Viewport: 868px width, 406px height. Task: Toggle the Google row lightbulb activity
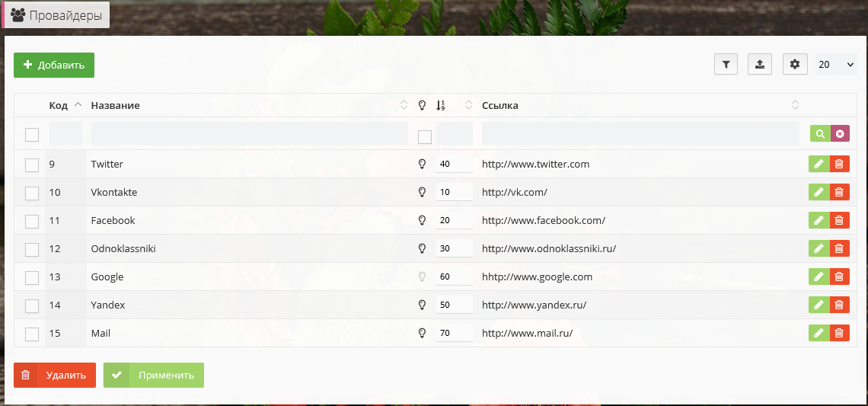[x=422, y=277]
